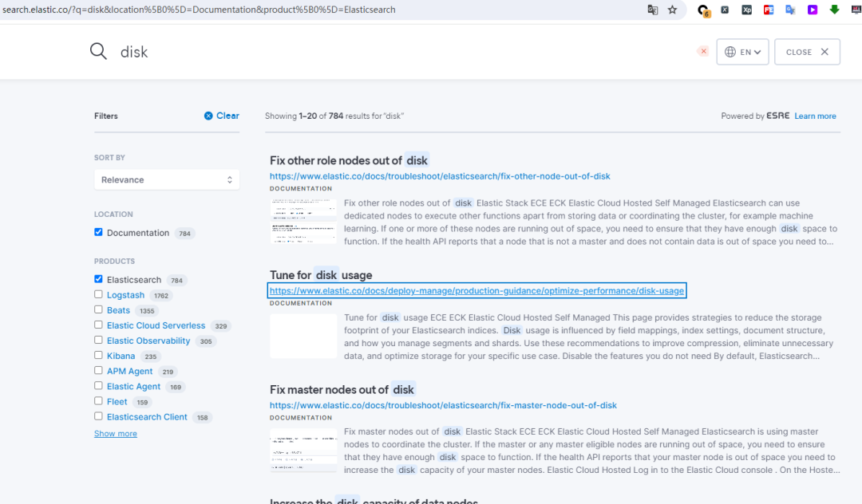
Task: Open the EN language selector dropdown
Action: 743,52
